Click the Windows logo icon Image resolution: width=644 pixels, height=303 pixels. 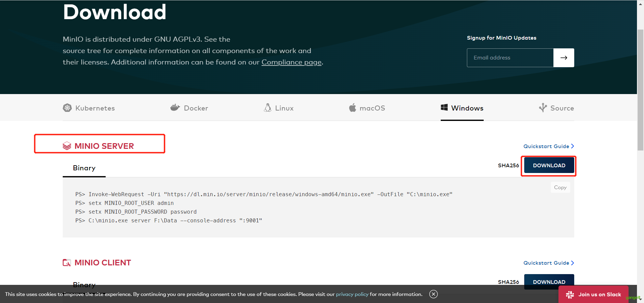click(x=444, y=107)
